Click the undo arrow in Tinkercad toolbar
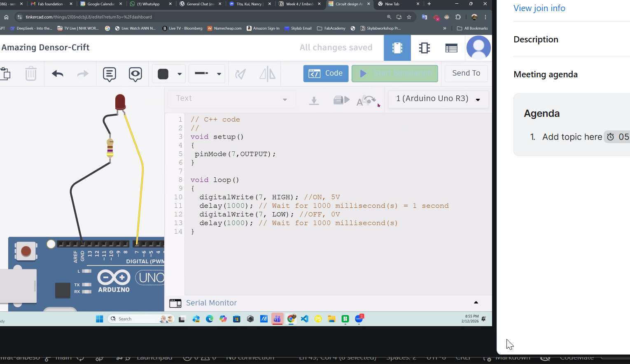Viewport: 630px width, 364px height. point(58,74)
